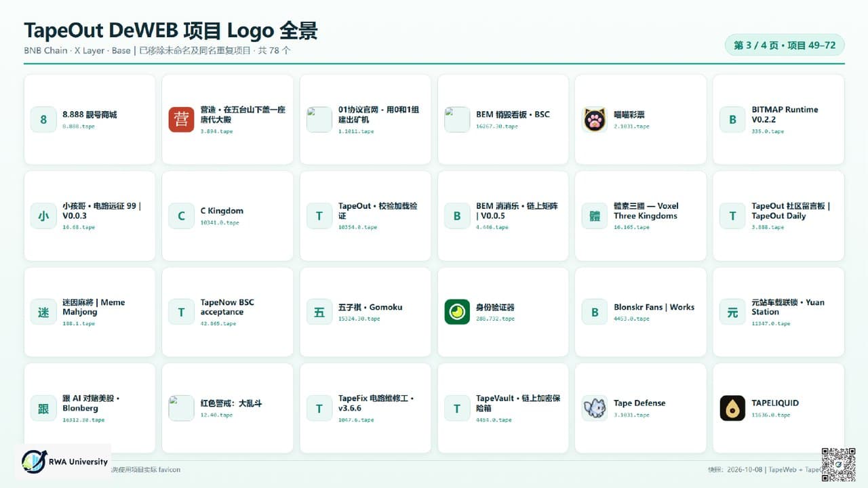Viewport: 868px width, 488px height.
Task: Click the BITMAP Runtime V0.2.2 title
Action: point(785,115)
